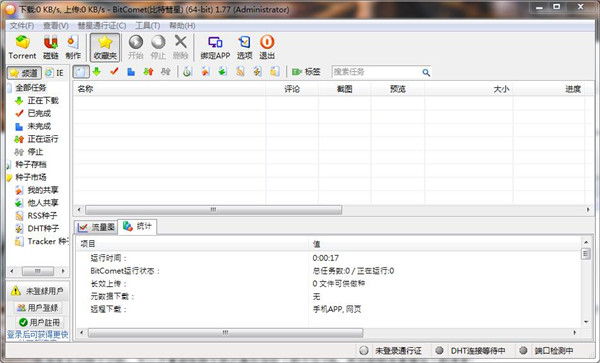Click the 停止 stop task button
The image size is (600, 363).
[158, 47]
